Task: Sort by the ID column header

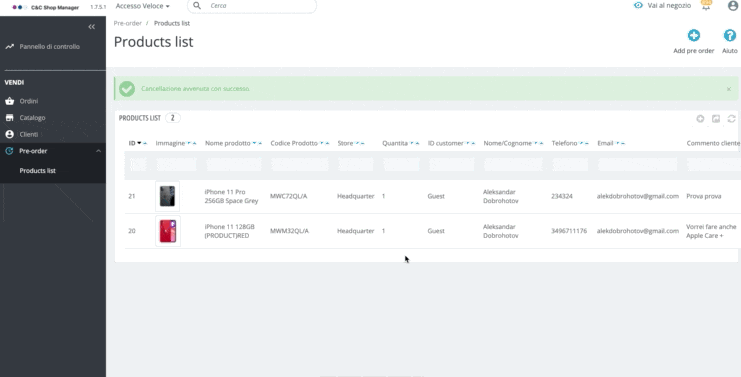Action: pyautogui.click(x=132, y=143)
